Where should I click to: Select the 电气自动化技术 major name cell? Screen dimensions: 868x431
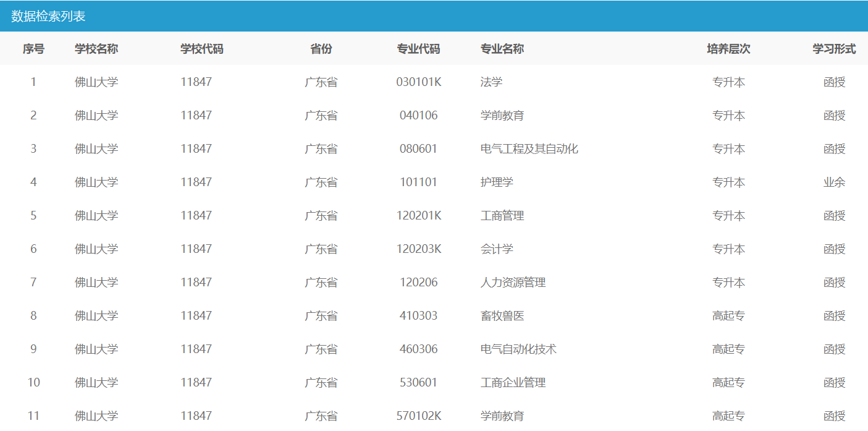tap(518, 349)
